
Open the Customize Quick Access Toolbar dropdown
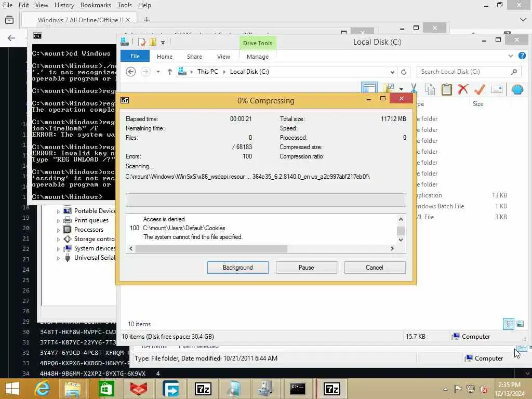pos(163,43)
